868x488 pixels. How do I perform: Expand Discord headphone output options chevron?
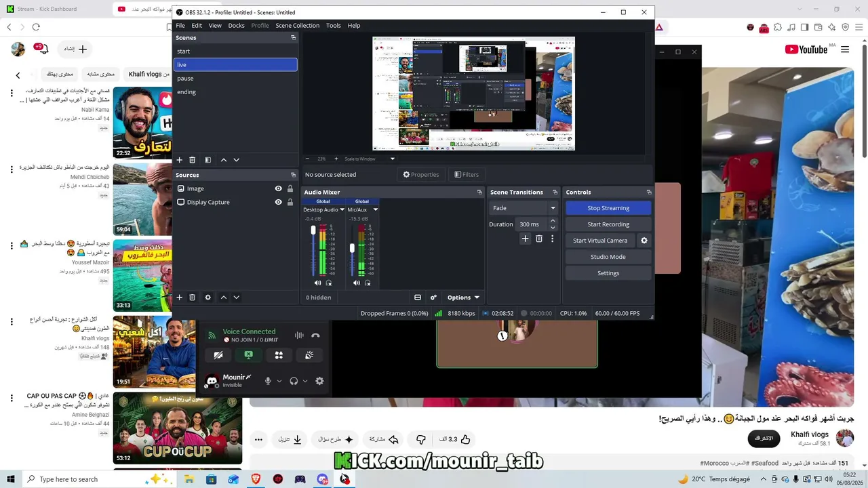coord(305,381)
